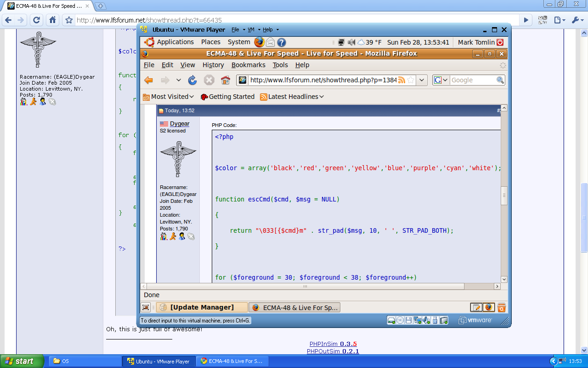
Task: Bookmark page with Firefox star icon
Action: [411, 80]
